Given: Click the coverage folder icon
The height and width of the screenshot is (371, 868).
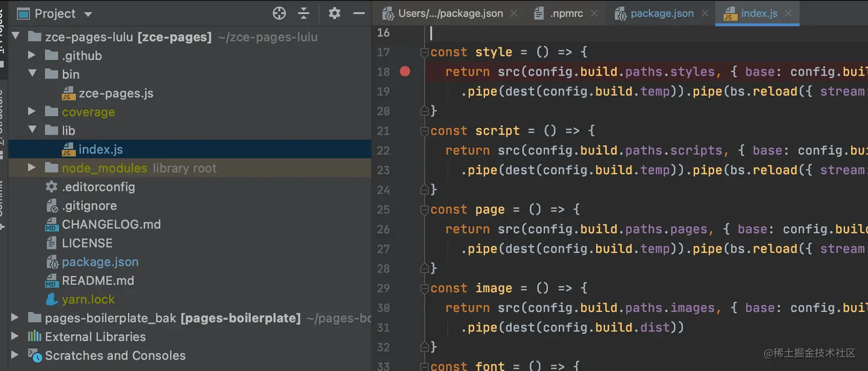Looking at the screenshot, I should coord(52,112).
